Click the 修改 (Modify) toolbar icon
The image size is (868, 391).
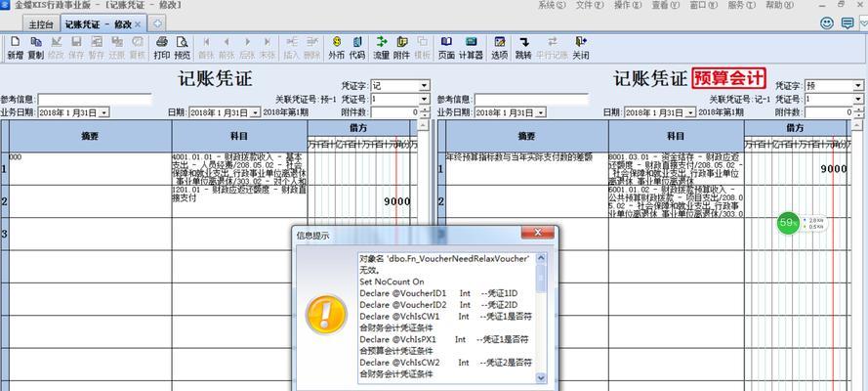point(56,48)
